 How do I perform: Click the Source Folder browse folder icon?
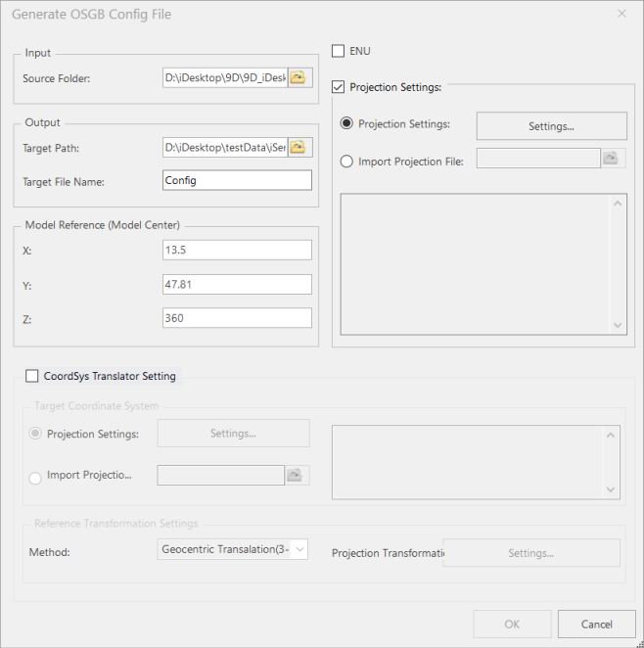[x=299, y=77]
